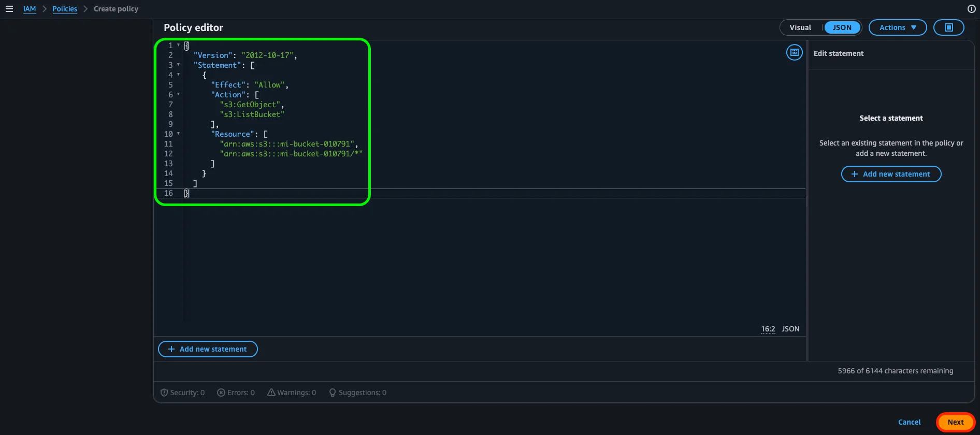Click line number 16 in the gutter
Image resolution: width=980 pixels, height=435 pixels.
click(168, 193)
